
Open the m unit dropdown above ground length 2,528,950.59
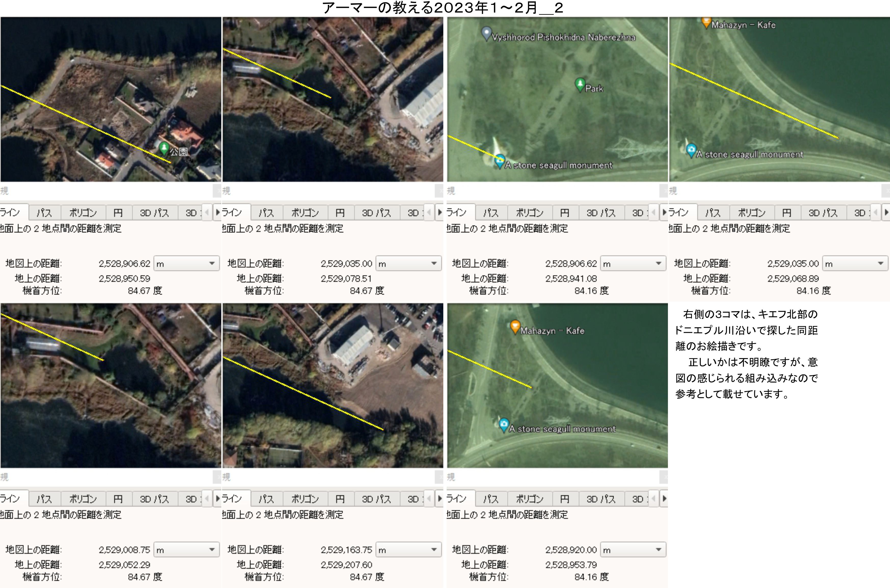click(187, 264)
